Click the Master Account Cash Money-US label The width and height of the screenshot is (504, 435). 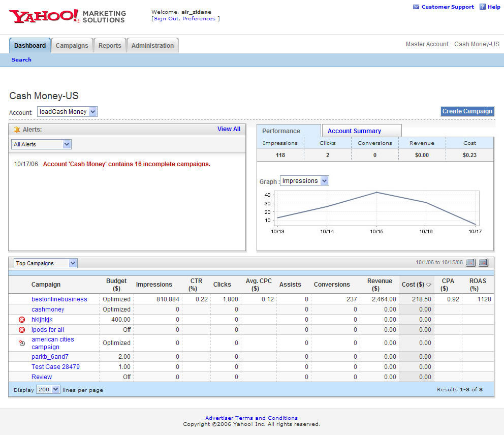pos(453,44)
